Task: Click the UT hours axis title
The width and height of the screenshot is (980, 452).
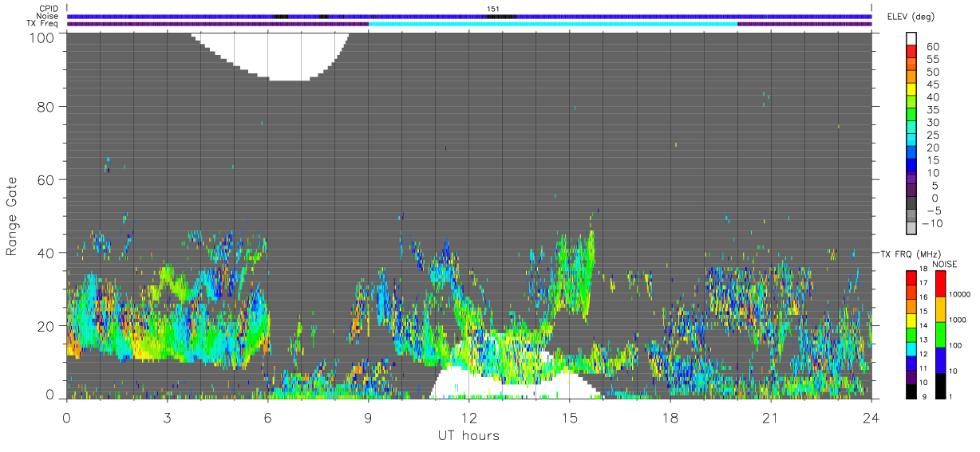Action: (x=468, y=435)
